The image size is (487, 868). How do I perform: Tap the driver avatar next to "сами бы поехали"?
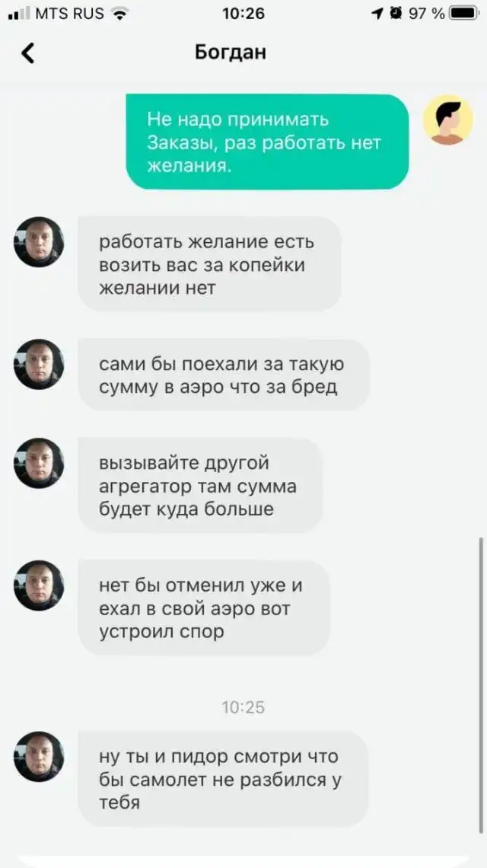[39, 364]
